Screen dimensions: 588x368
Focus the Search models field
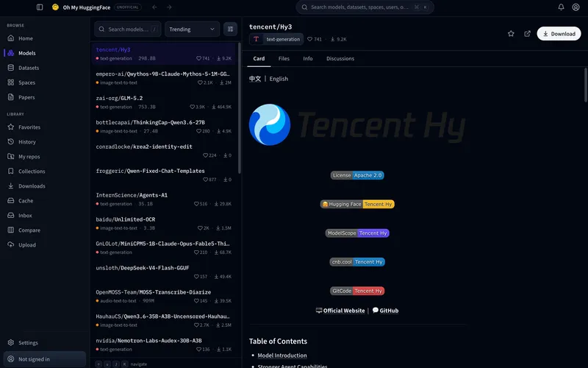(x=127, y=29)
